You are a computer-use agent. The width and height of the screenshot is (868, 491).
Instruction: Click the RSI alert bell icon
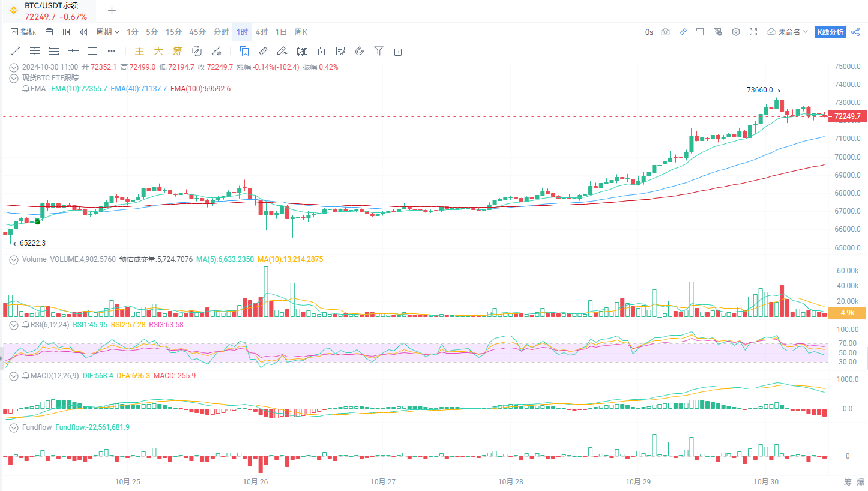coord(25,324)
